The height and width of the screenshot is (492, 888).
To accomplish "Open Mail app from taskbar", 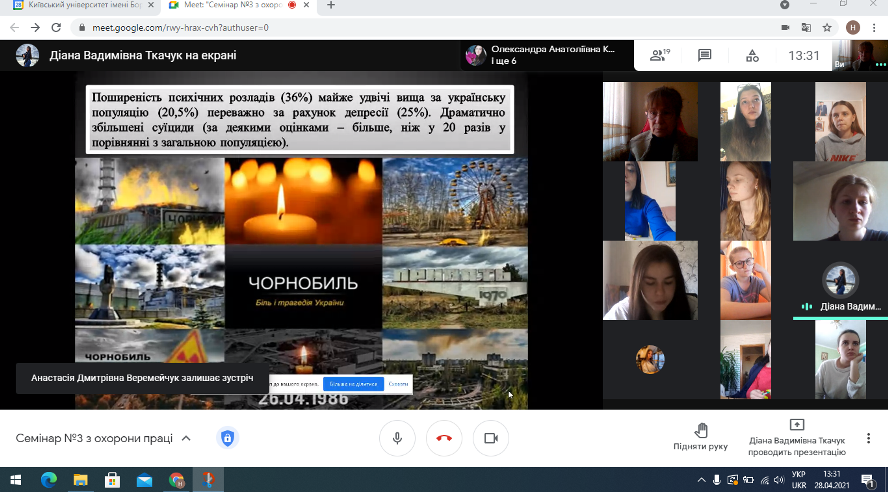I will (x=144, y=480).
